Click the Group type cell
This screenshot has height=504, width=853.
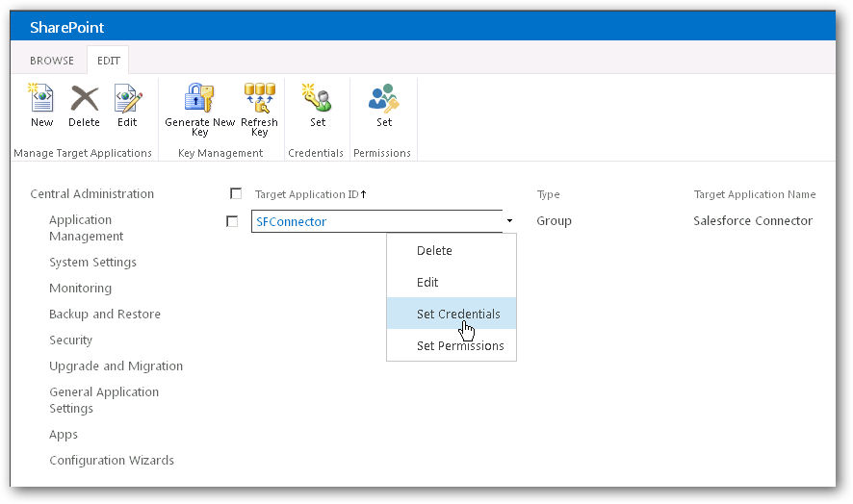tap(554, 220)
